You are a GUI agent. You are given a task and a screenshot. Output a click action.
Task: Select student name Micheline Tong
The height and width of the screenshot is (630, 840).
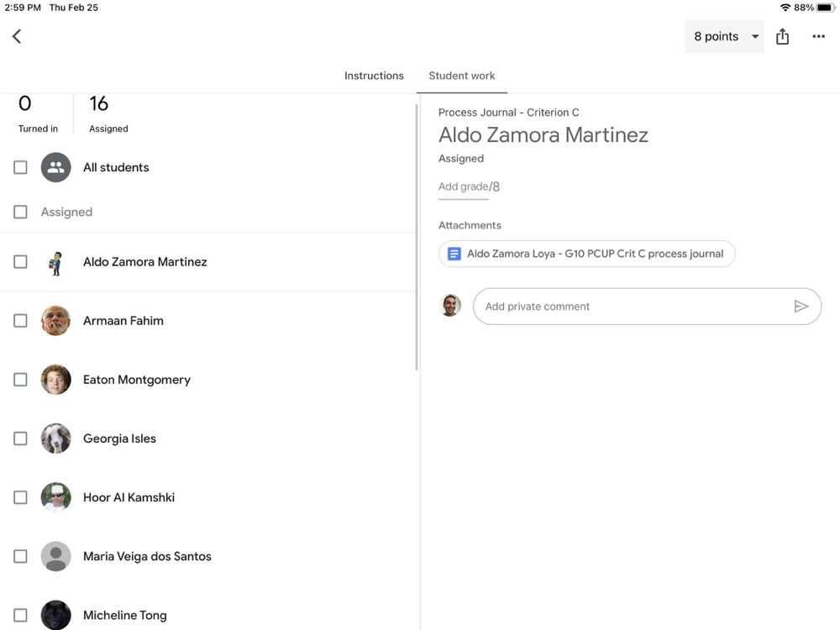tap(125, 615)
